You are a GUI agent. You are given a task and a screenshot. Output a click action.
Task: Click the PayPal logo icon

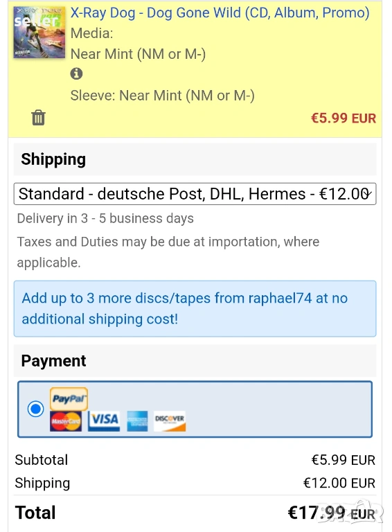coord(69,399)
